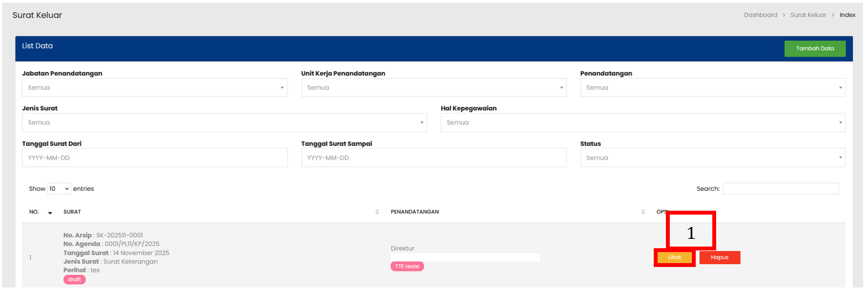Open the Jabatan Penandatangan dropdown
Viewport: 868px width, 294px height.
pyautogui.click(x=155, y=88)
